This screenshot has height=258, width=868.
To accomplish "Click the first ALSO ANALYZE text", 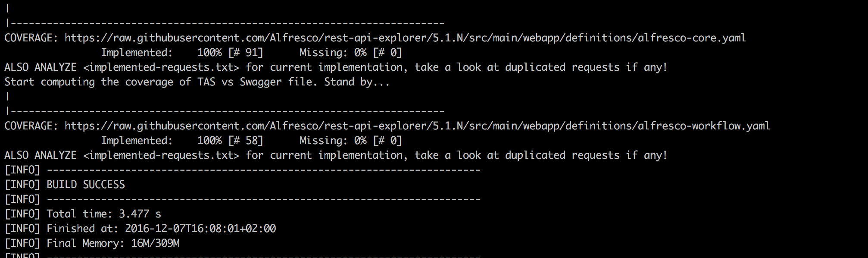I will [x=41, y=67].
